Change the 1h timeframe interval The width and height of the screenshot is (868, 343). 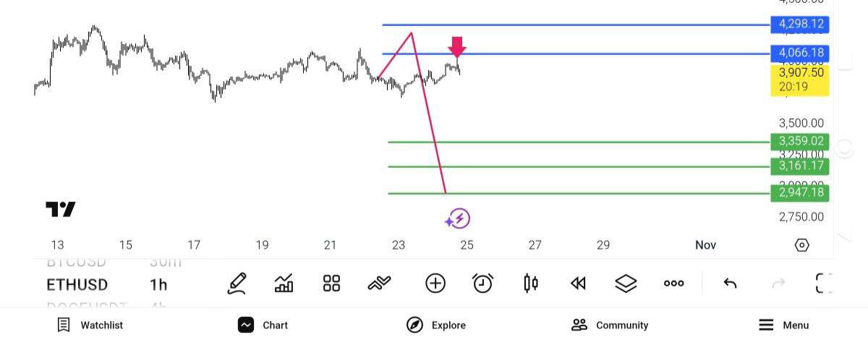[x=158, y=284]
